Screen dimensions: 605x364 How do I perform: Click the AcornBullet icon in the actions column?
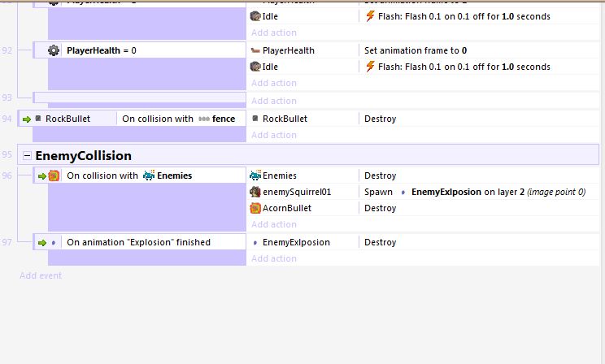255,208
